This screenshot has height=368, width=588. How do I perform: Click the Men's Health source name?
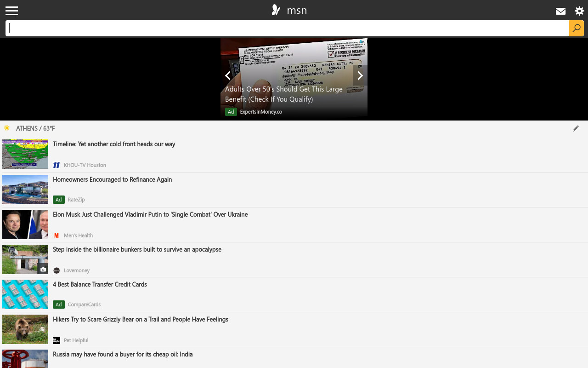tap(78, 236)
